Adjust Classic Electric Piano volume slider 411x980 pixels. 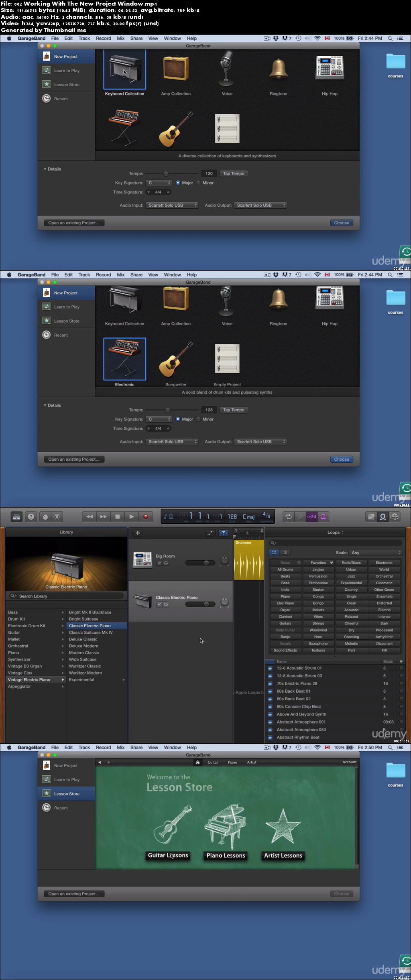coord(200,604)
